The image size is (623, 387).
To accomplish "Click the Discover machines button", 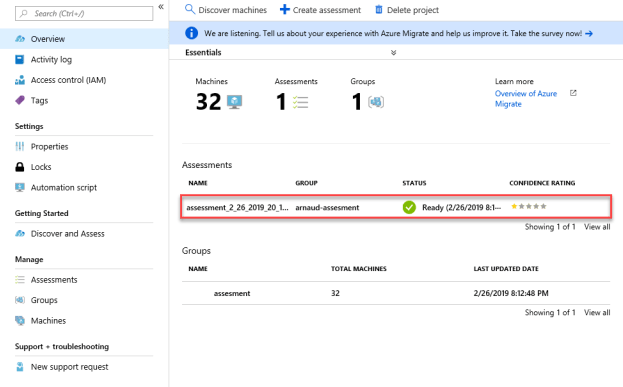I will [x=226, y=10].
